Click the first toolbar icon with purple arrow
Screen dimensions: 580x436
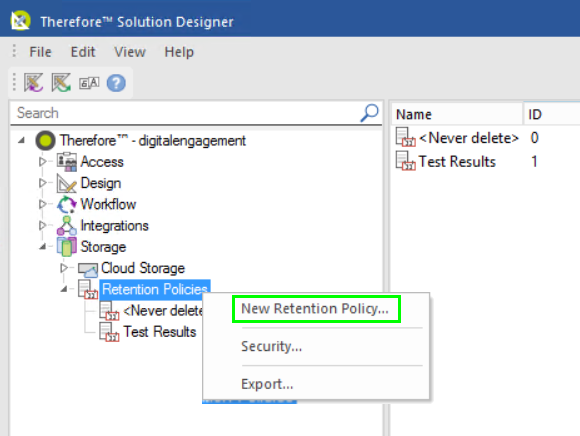pyautogui.click(x=34, y=82)
